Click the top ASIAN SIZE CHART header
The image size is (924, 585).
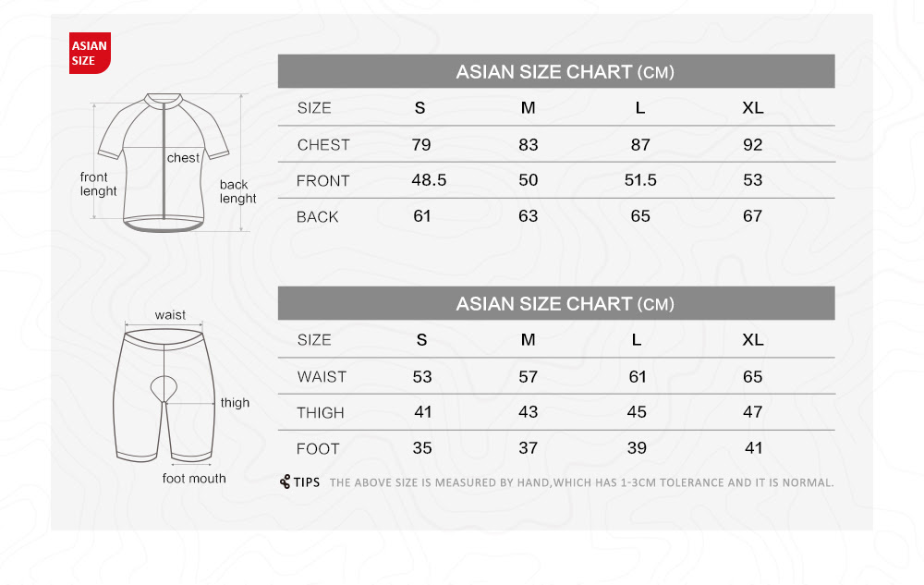click(556, 71)
